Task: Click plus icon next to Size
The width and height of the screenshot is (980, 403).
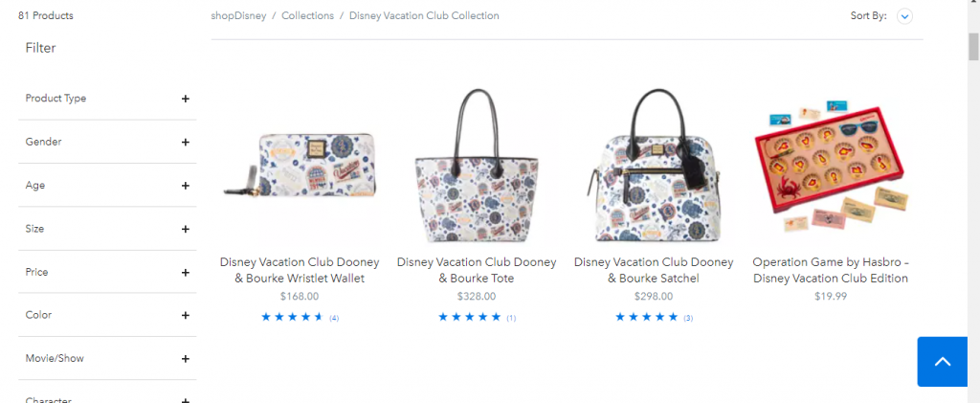Action: pyautogui.click(x=185, y=229)
